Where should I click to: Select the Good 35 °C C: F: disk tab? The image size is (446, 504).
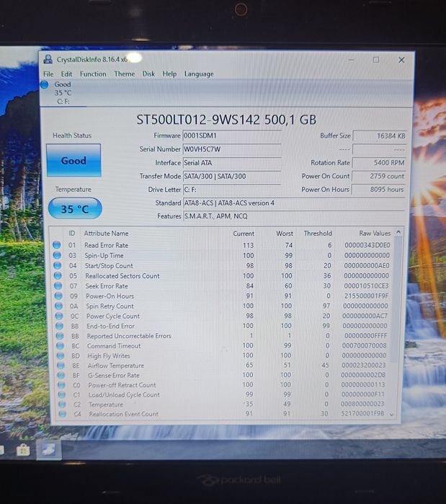coord(63,93)
